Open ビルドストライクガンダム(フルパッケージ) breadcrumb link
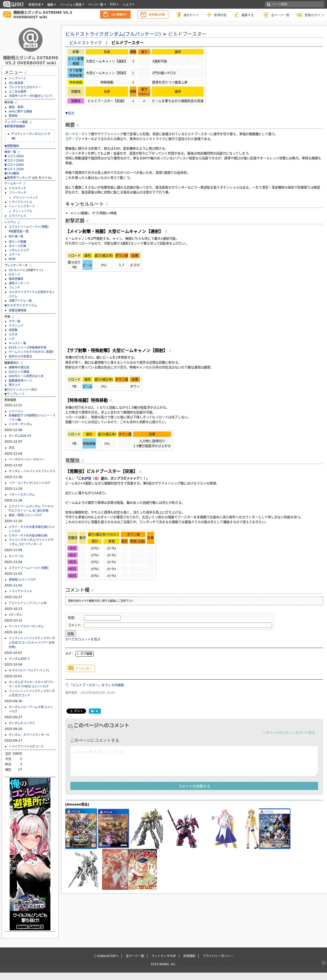 [x=113, y=34]
